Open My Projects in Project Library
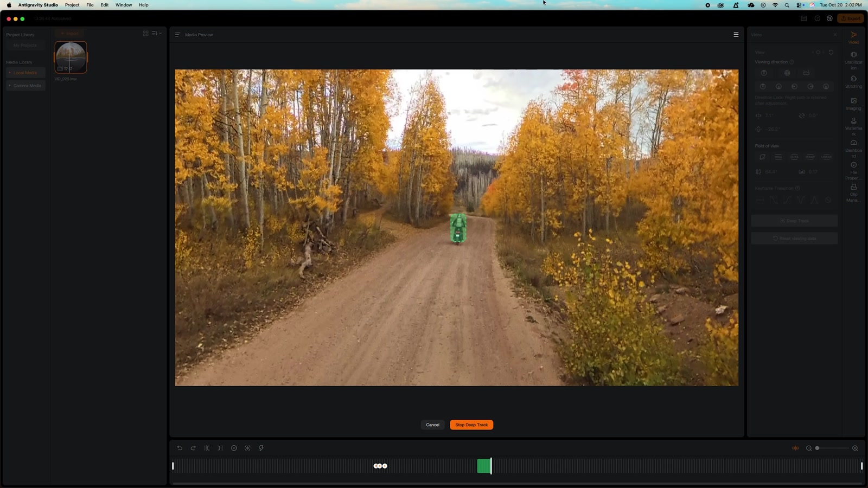 pyautogui.click(x=25, y=46)
